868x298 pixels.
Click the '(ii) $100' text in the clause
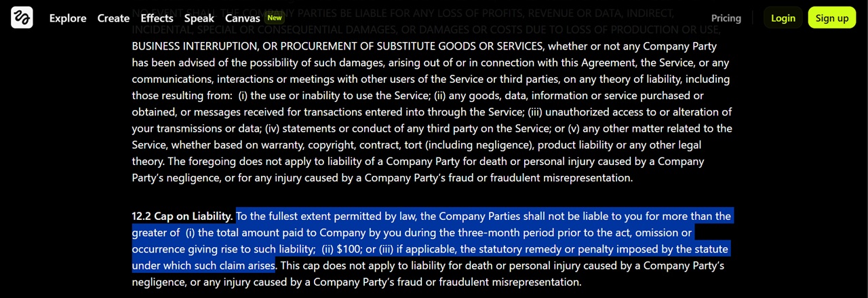point(342,249)
